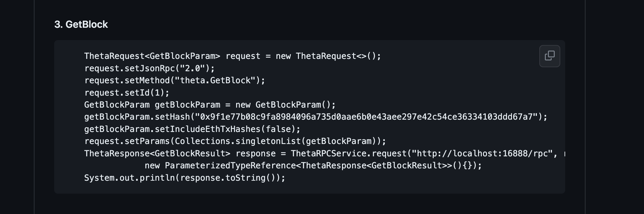
Task: Click the "3. GetBlock" section heading
Action: click(81, 24)
